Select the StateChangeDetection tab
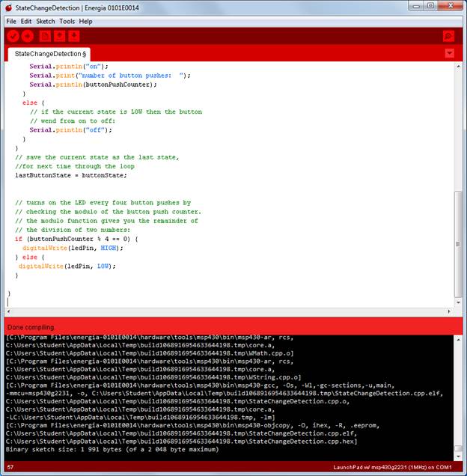Viewport: 467px width, 476px height. click(x=49, y=54)
